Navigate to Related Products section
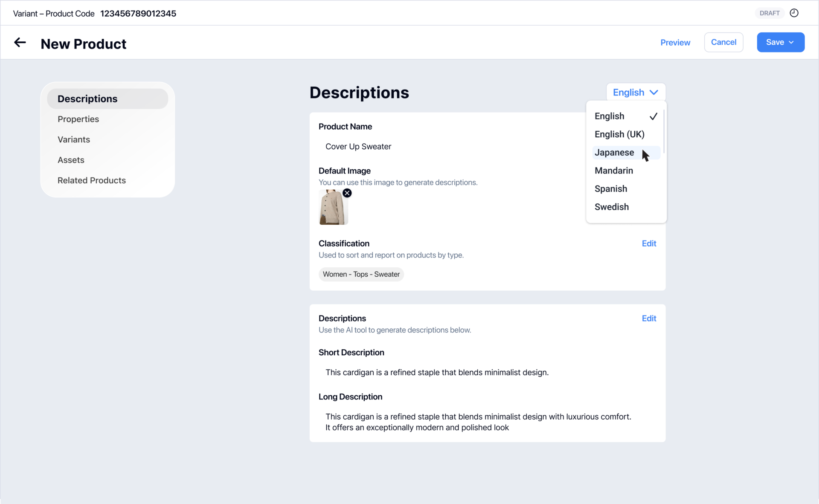 tap(91, 181)
